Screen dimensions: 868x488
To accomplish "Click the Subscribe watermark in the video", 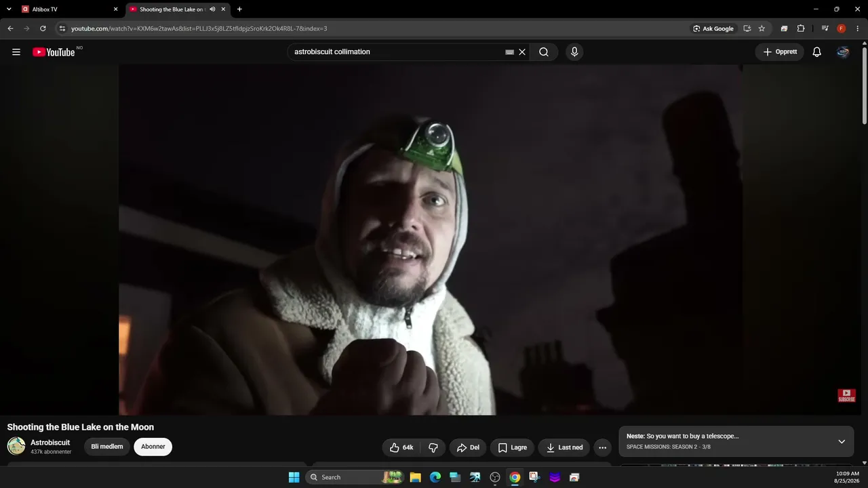I will pyautogui.click(x=846, y=395).
